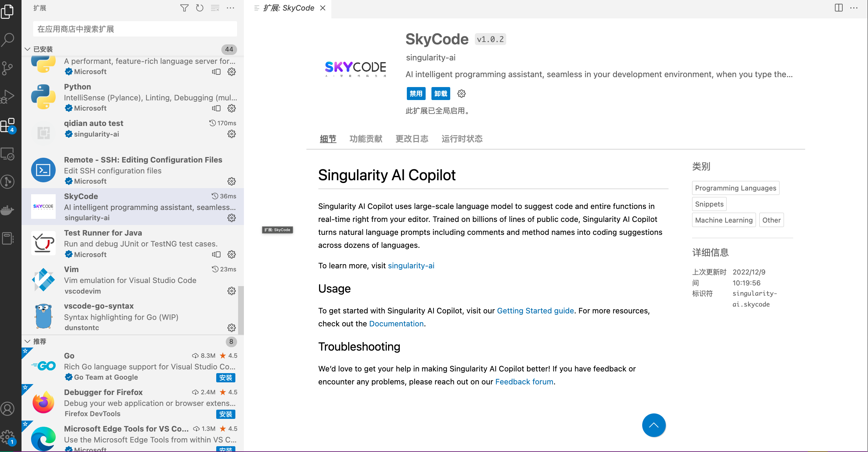
Task: Click the scroll-to-top circular button
Action: pos(653,425)
